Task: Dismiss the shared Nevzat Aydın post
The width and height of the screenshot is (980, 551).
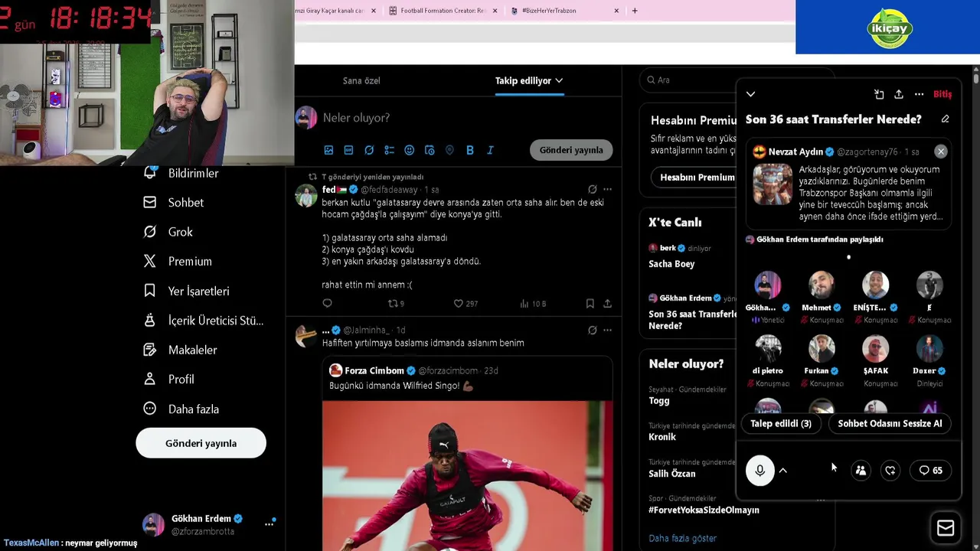Action: pyautogui.click(x=941, y=152)
